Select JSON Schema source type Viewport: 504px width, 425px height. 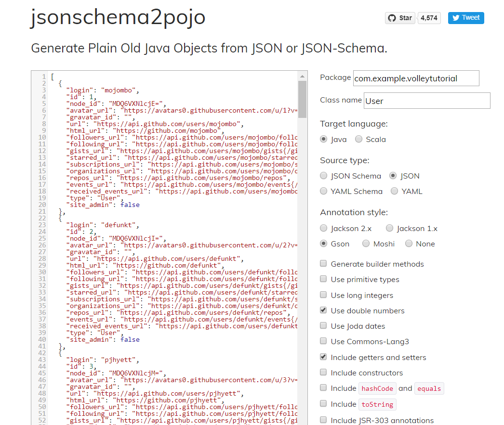pos(324,176)
